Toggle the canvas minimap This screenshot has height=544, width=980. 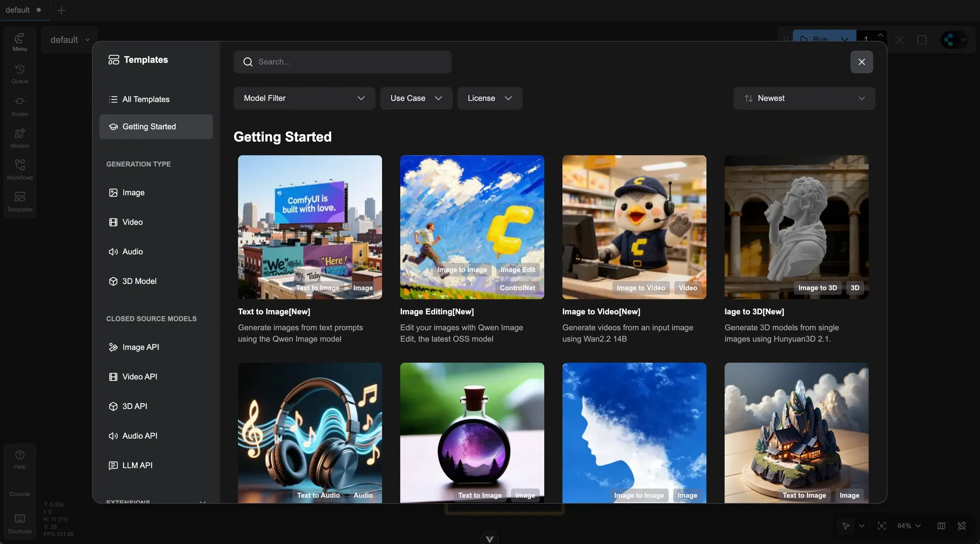(x=940, y=525)
